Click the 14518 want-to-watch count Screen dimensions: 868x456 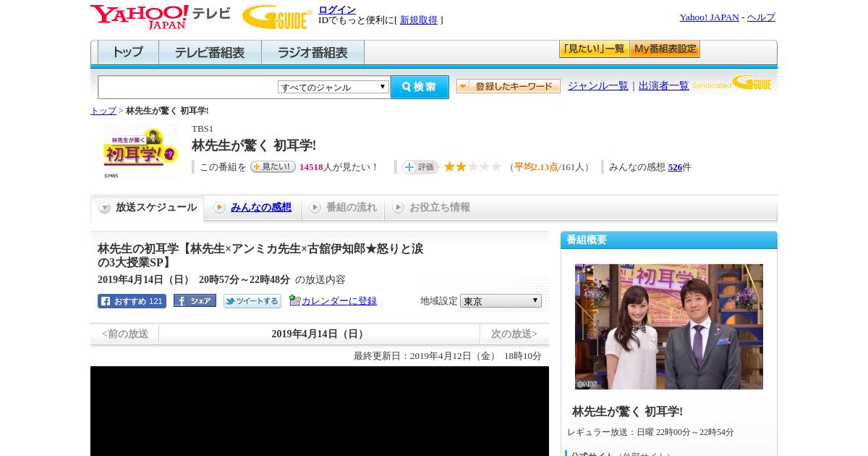[x=311, y=167]
